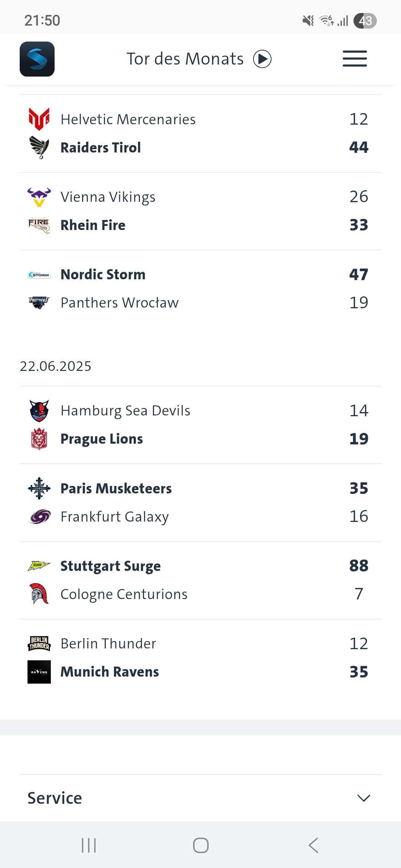Viewport: 401px width, 868px height.
Task: Open Nordic Storm team name link
Action: pos(103,274)
